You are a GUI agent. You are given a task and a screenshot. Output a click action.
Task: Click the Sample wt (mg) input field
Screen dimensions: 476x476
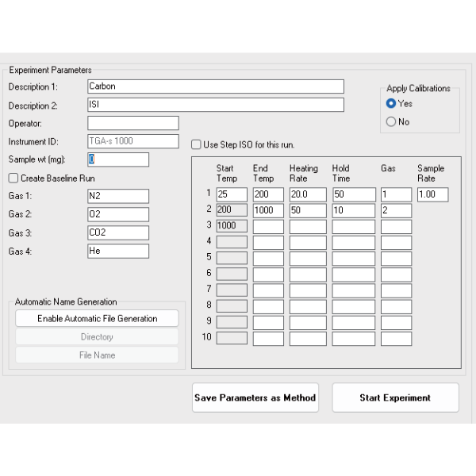117,159
